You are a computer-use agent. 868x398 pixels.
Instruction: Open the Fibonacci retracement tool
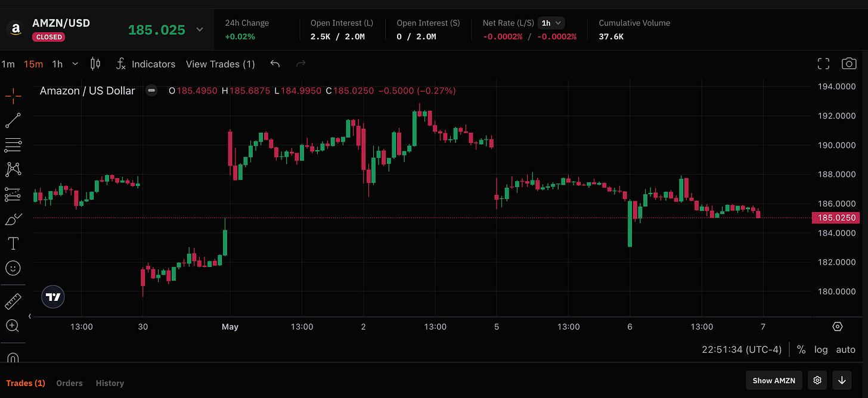[13, 144]
